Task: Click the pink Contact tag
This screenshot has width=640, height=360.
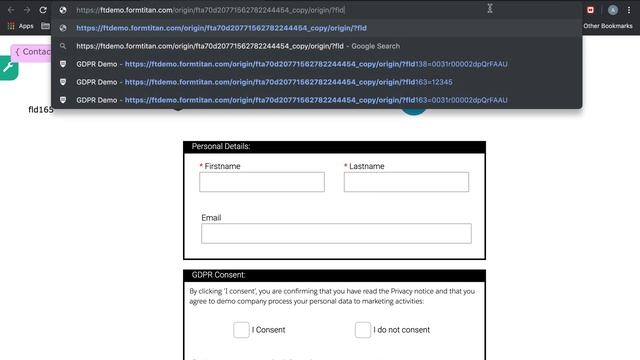Action: (31, 52)
